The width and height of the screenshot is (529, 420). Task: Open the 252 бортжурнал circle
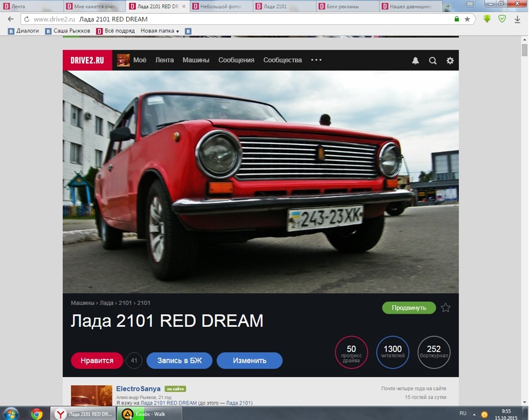pyautogui.click(x=434, y=352)
